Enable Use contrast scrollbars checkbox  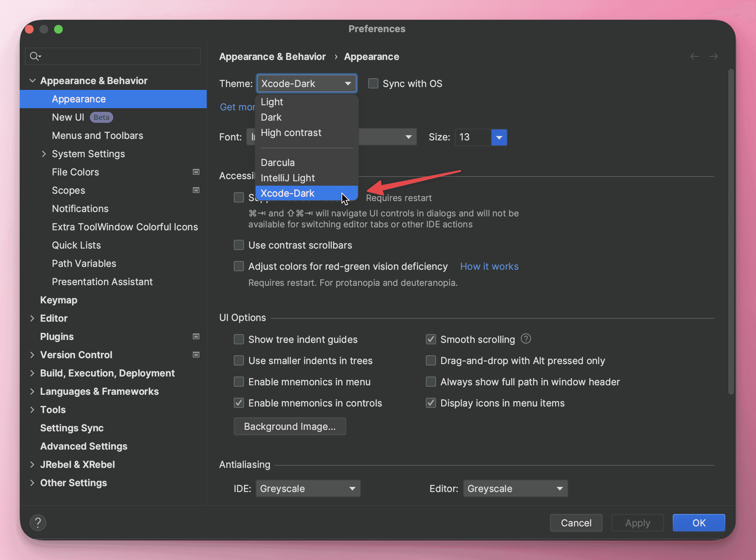pyautogui.click(x=239, y=245)
